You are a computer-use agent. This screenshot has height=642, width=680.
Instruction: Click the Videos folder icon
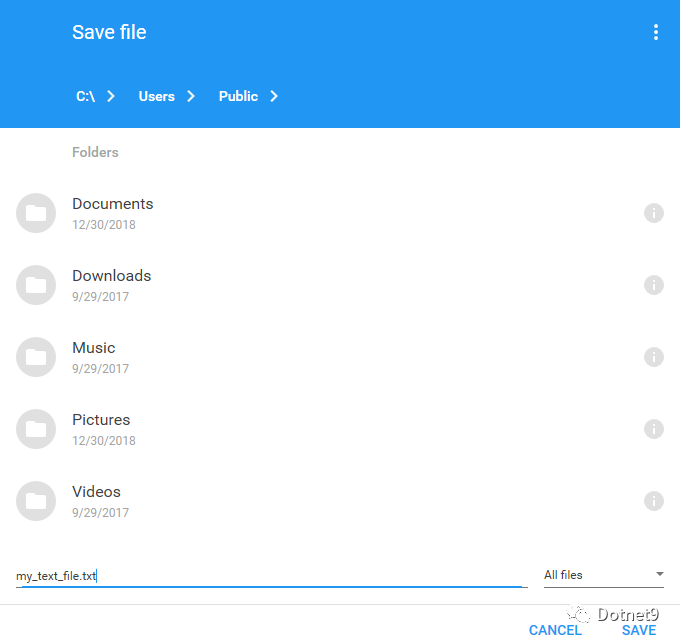[36, 501]
